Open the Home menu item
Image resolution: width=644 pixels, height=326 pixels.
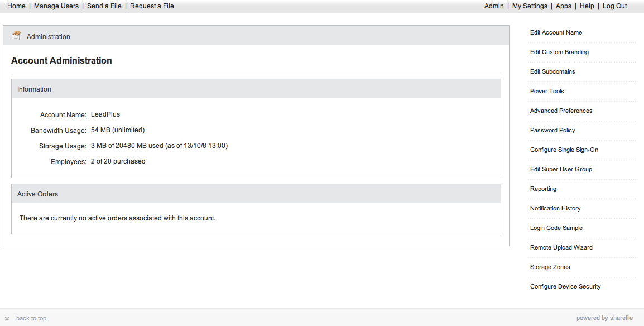[x=16, y=6]
